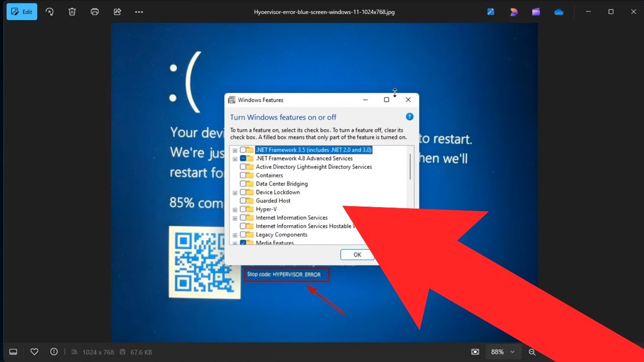Click the 67.6 KB file size text
Viewport: 644px width, 362px height.
140,352
